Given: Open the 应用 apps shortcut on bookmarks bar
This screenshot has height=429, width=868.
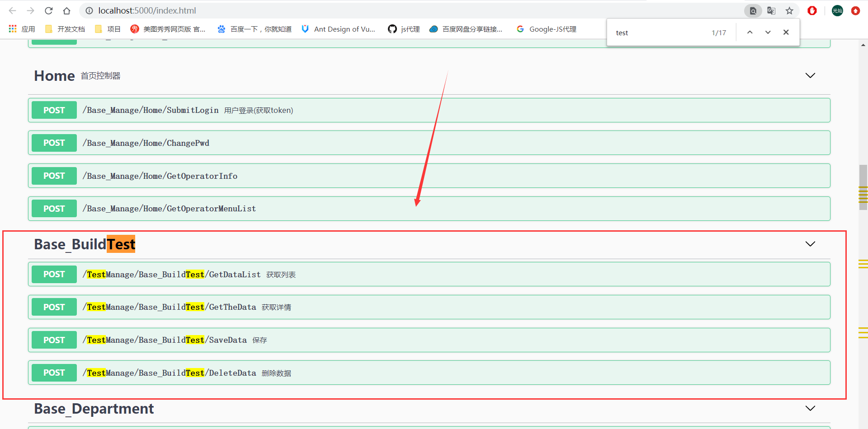Looking at the screenshot, I should tap(21, 28).
